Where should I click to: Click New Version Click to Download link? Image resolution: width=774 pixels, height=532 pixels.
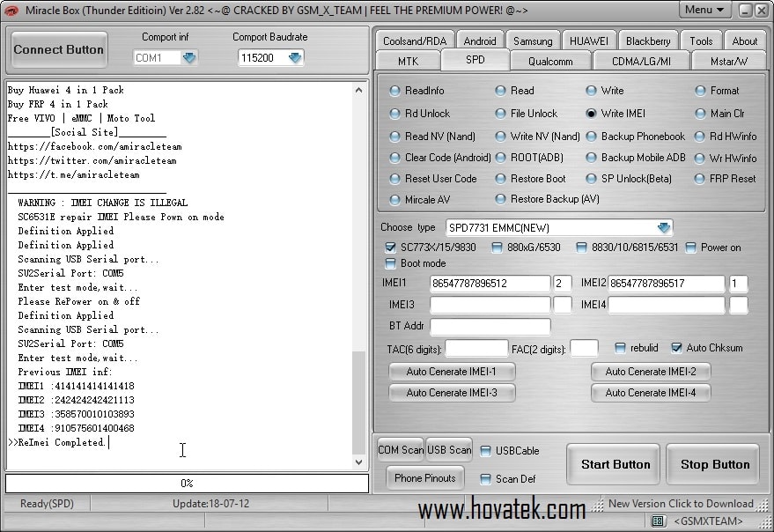coord(681,503)
